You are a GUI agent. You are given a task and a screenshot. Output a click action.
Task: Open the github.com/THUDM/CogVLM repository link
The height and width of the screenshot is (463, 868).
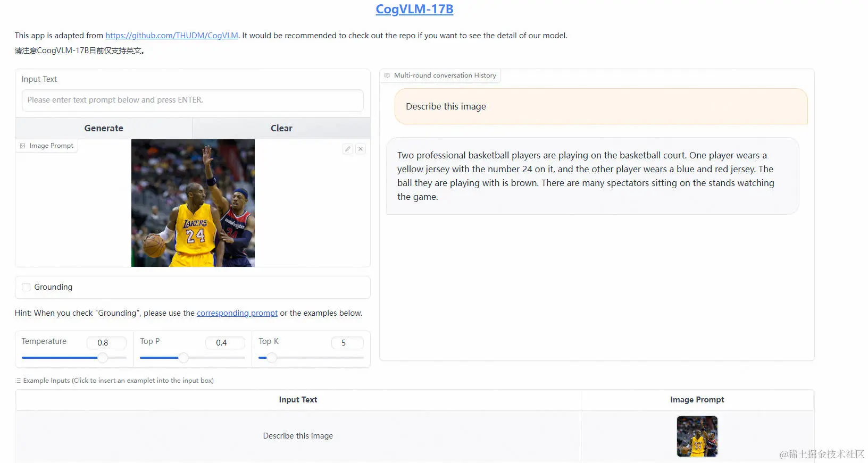(x=172, y=36)
